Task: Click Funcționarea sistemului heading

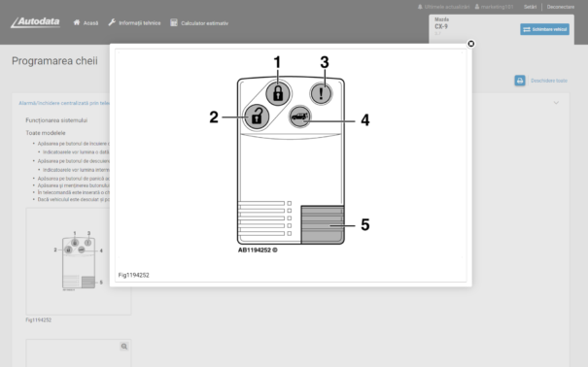Action: tap(56, 120)
